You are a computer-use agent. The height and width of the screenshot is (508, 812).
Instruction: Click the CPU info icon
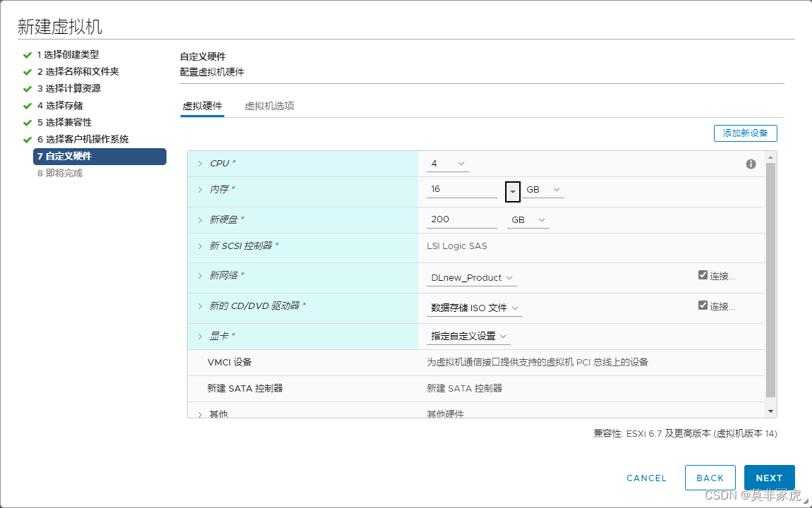pyautogui.click(x=751, y=164)
